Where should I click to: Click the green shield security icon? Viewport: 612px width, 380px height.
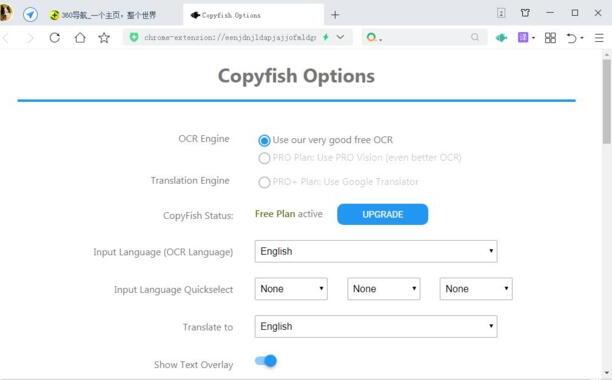134,37
